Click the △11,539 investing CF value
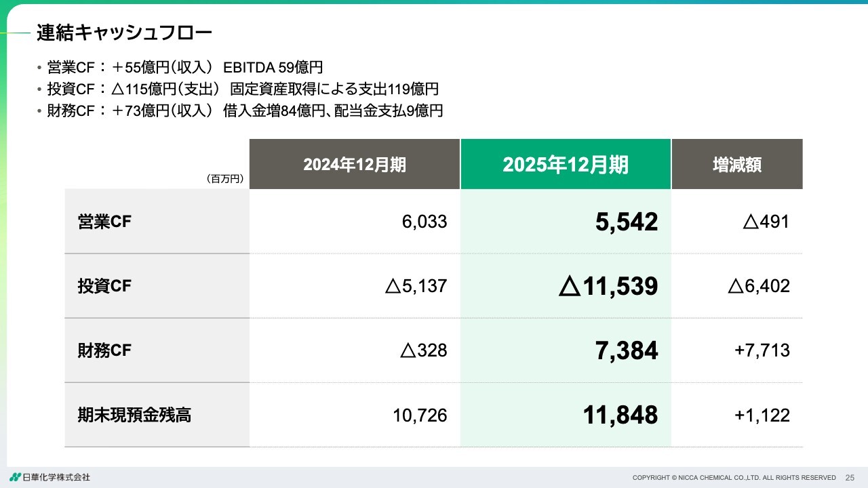Screen dimensions: 868x488 [608, 286]
